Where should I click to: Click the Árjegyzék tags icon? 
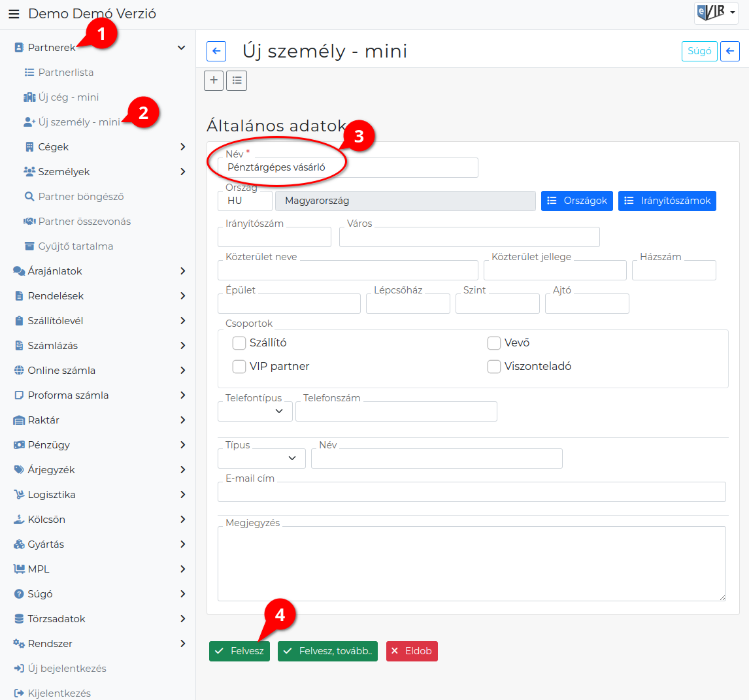pyautogui.click(x=19, y=470)
